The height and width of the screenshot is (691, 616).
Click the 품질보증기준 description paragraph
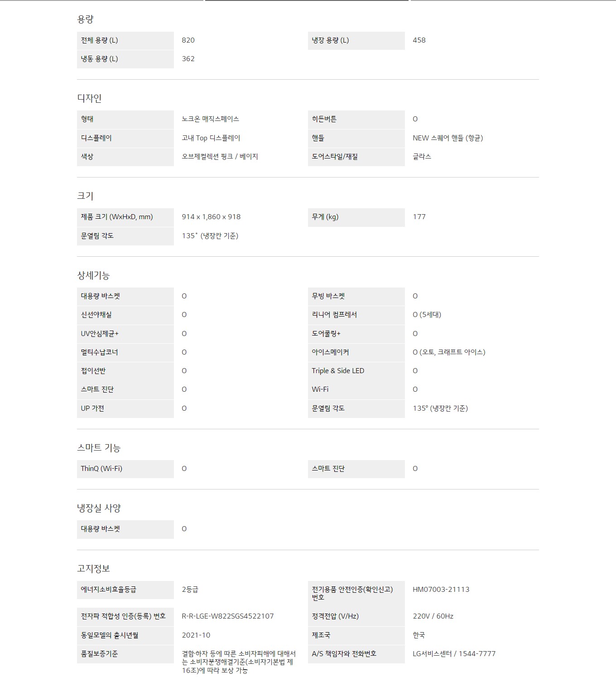(238, 662)
